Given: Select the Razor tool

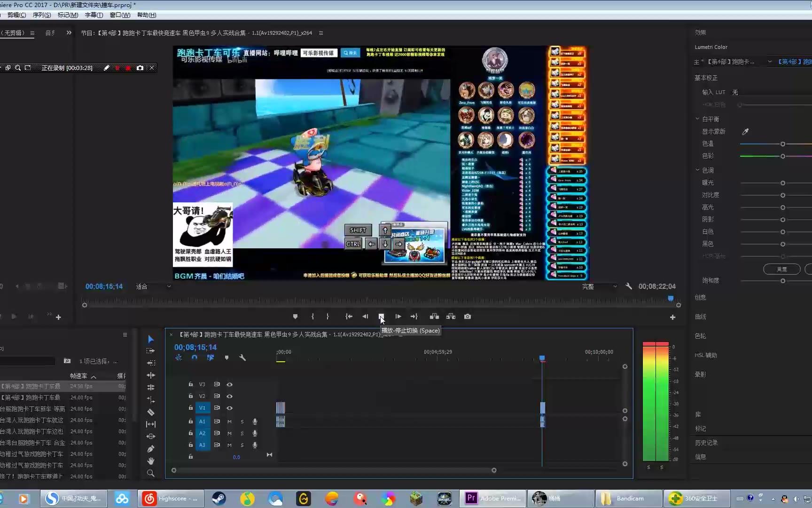Looking at the screenshot, I should (150, 412).
